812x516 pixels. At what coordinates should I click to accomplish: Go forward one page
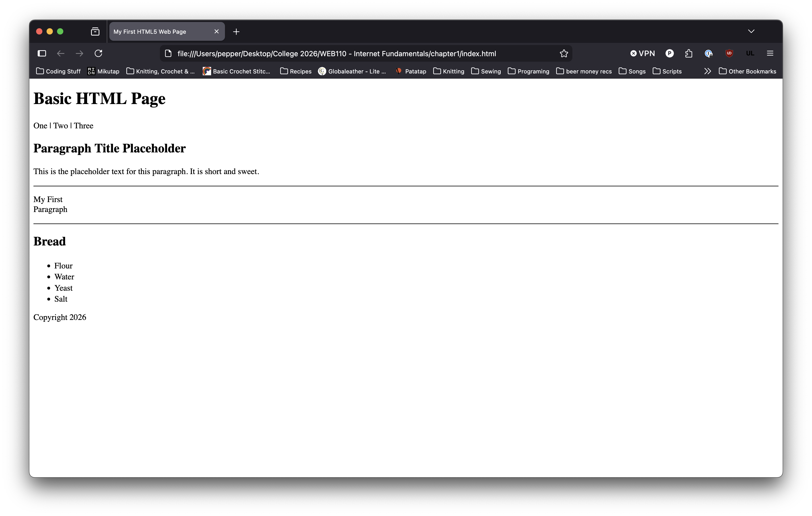point(80,53)
